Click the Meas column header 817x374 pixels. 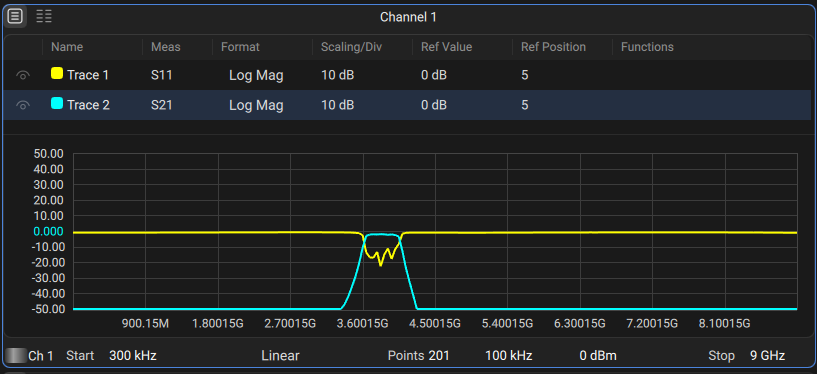pyautogui.click(x=166, y=47)
